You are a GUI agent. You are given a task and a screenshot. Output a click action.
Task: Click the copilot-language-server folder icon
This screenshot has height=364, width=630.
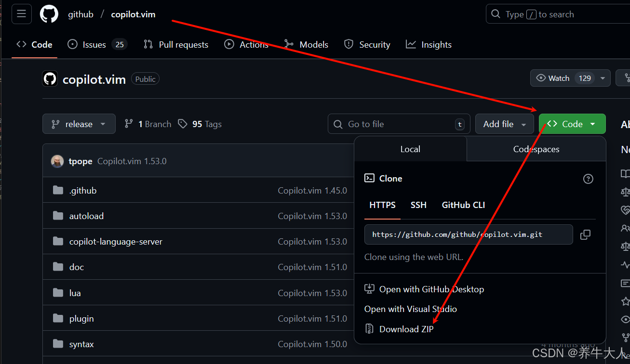click(x=58, y=241)
